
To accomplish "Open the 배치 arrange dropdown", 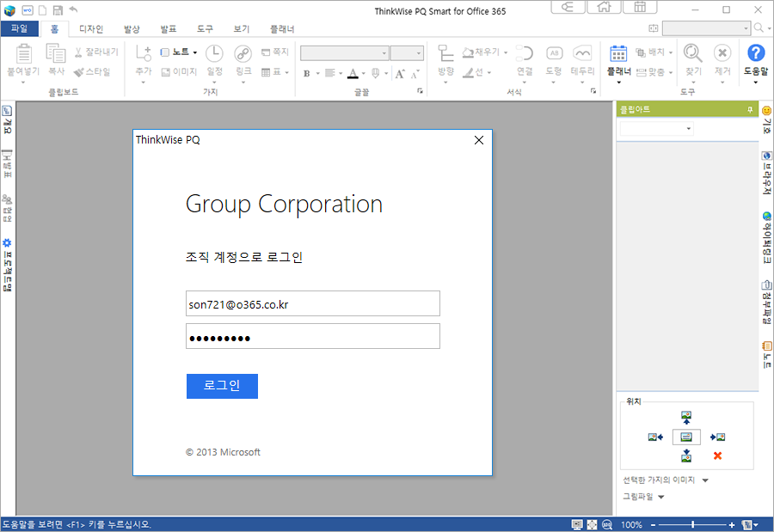I will tap(670, 52).
